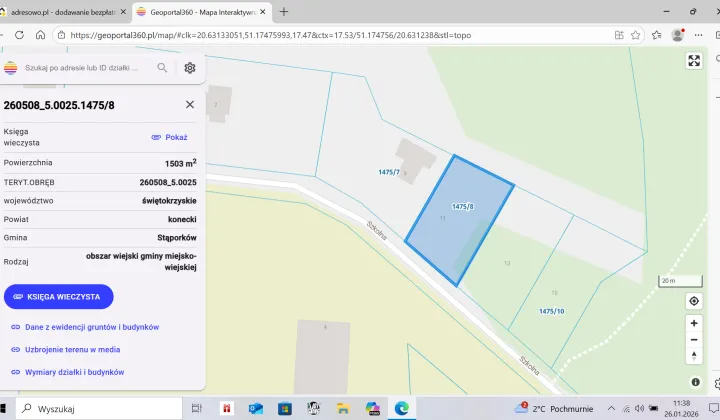Viewport: 720px width, 420px height.
Task: Switch to Geoportal360 Mapa Interaktywna tab
Action: pos(201,12)
